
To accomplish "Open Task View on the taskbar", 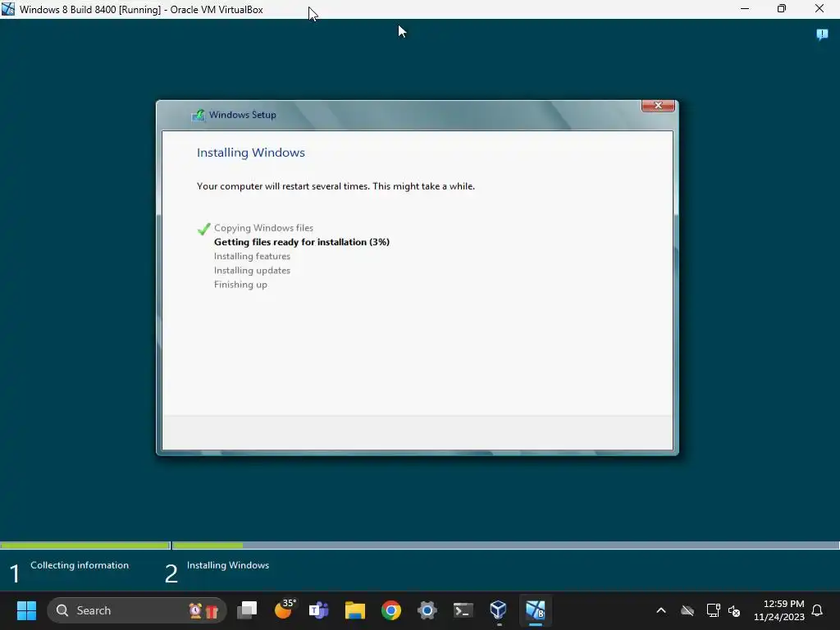I will [x=247, y=610].
